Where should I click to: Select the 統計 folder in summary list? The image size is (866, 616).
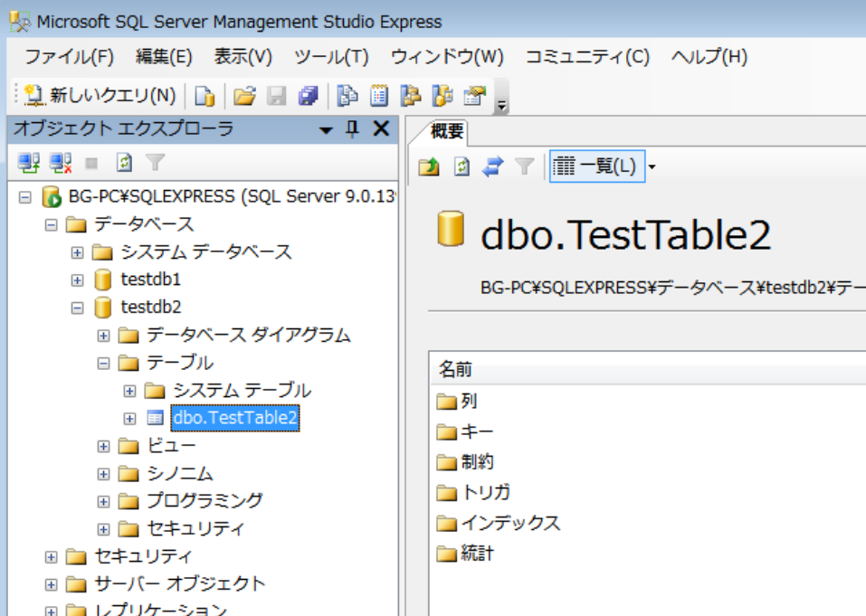(x=477, y=553)
